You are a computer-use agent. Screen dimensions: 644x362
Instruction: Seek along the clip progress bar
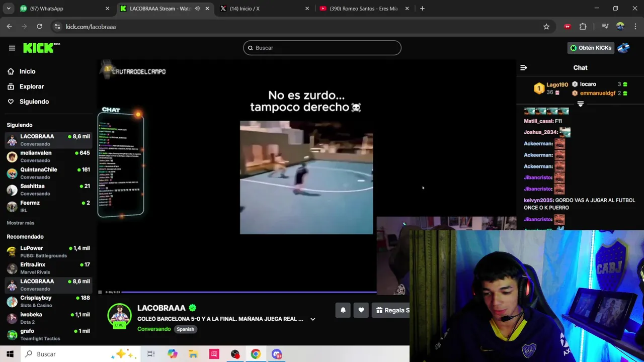click(249, 292)
